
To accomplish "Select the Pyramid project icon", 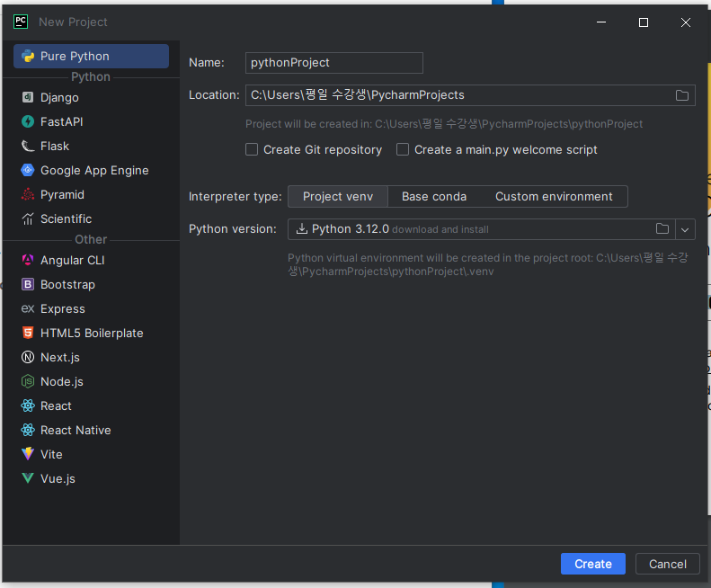I will [x=28, y=194].
